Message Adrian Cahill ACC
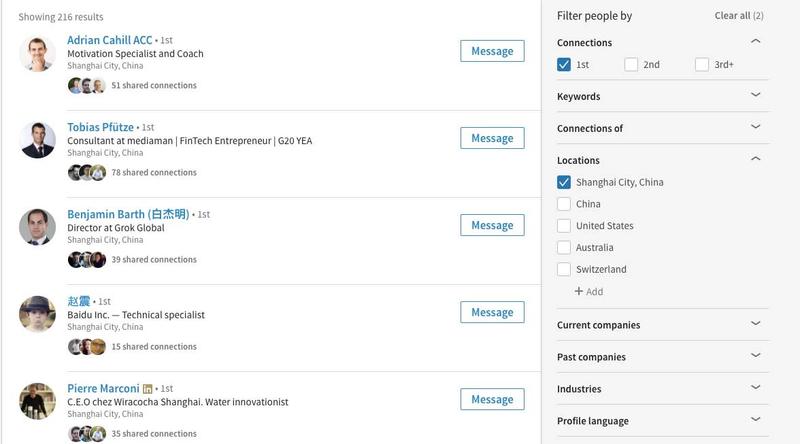 [x=492, y=51]
